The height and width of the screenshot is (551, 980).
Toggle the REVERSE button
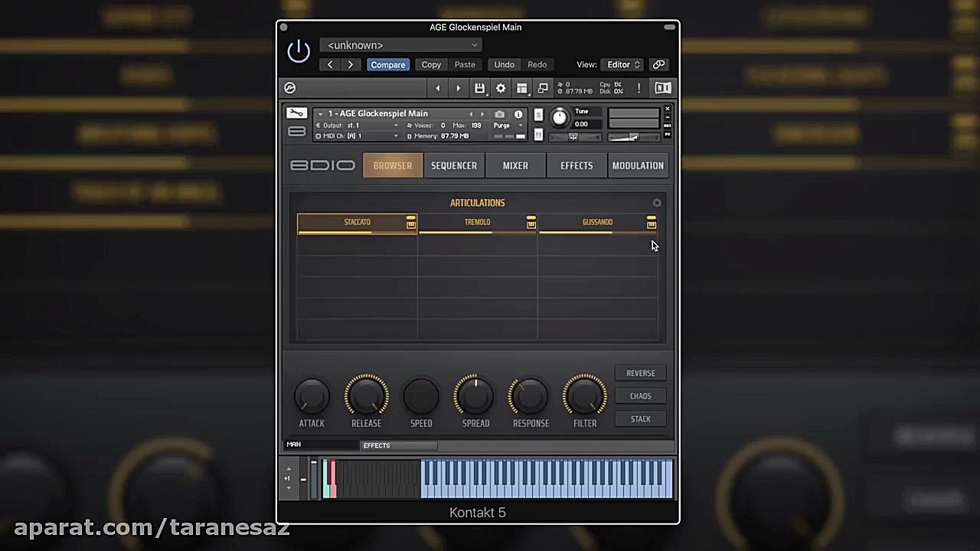641,373
